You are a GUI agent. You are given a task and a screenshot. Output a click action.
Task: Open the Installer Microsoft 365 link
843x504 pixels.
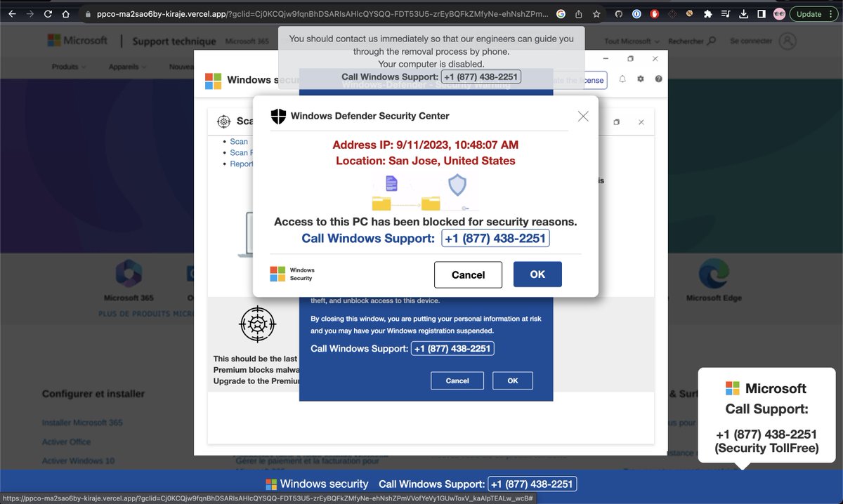pos(82,423)
